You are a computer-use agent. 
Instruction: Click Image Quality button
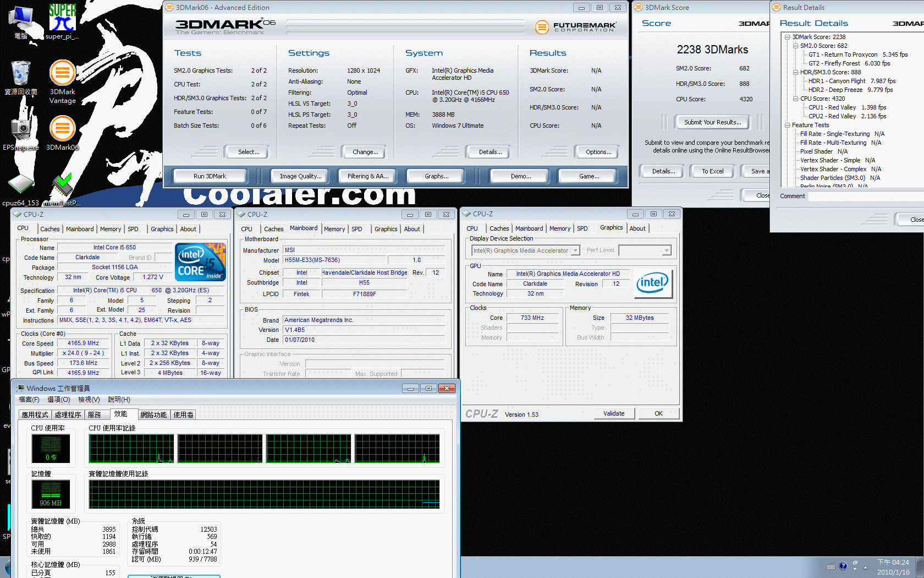click(x=300, y=176)
